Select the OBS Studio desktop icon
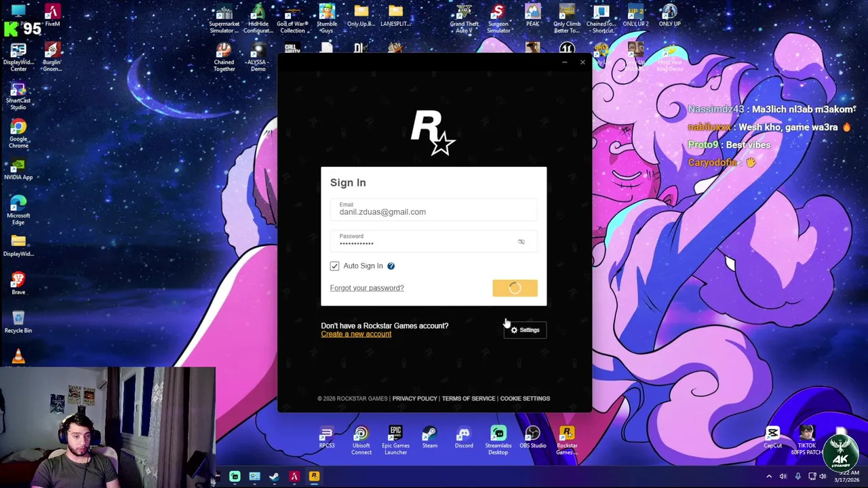The width and height of the screenshot is (868, 488). click(x=532, y=437)
